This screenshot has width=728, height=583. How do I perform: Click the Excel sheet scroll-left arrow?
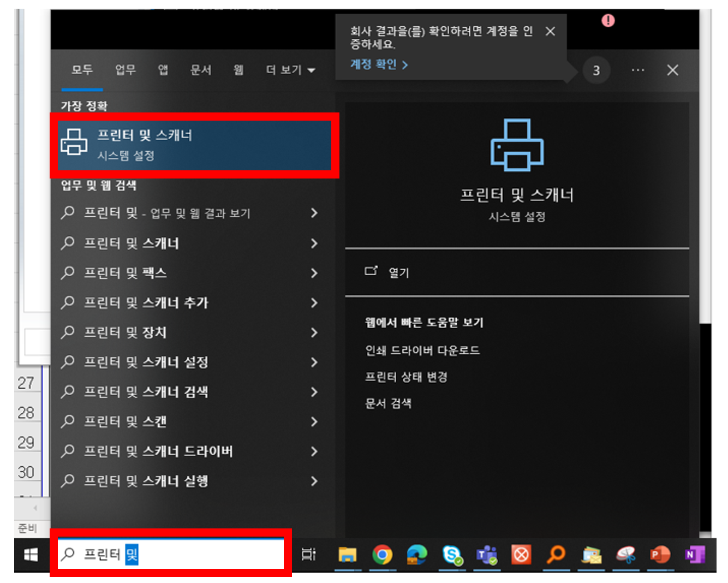35,508
